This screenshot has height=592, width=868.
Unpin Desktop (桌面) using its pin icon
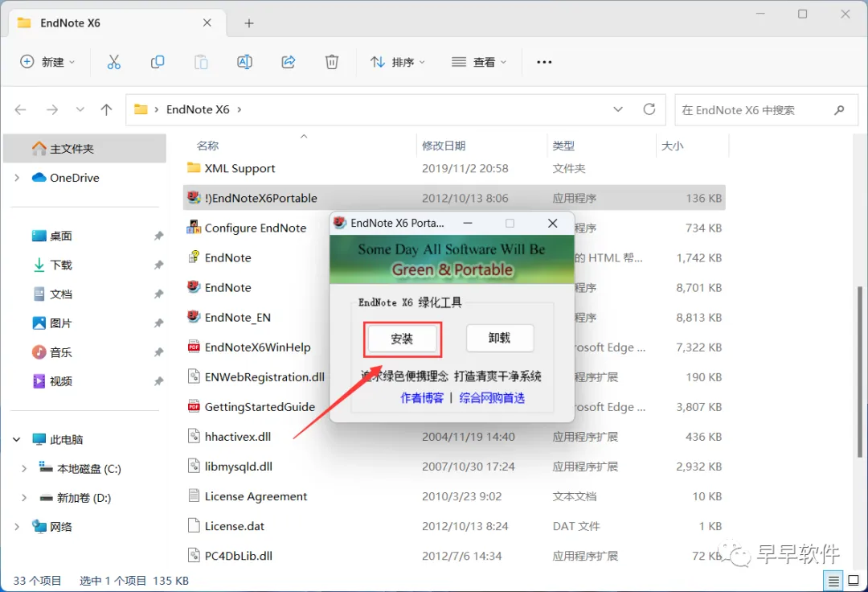pyautogui.click(x=158, y=236)
